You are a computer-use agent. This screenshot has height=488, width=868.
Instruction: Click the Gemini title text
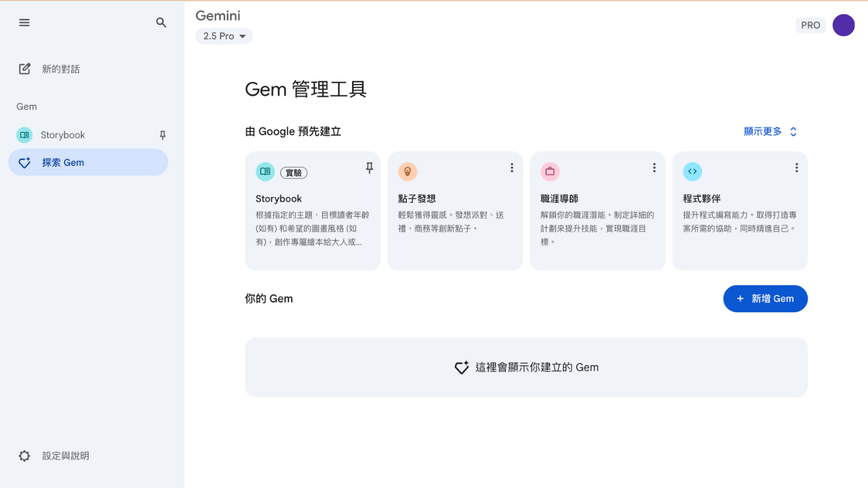(218, 16)
